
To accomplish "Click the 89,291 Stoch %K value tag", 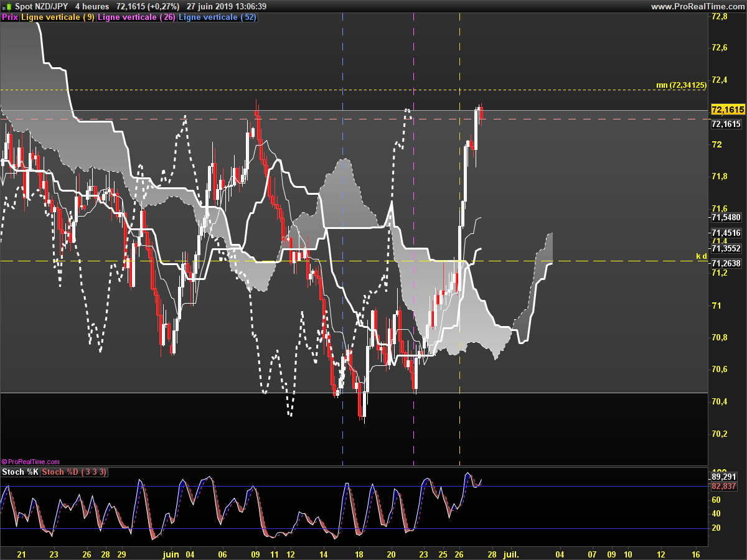I will (x=724, y=477).
